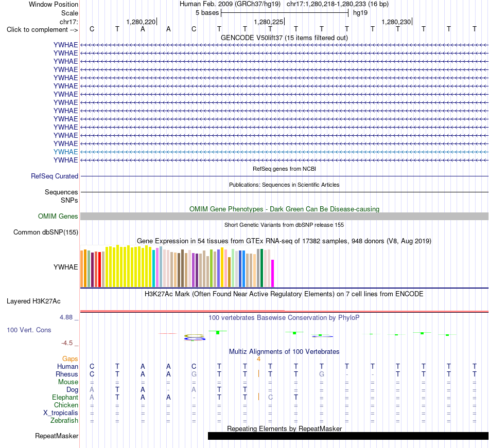Click the X_tropicalis alignment row label
Screen dimensions: 489x448
pos(61,413)
